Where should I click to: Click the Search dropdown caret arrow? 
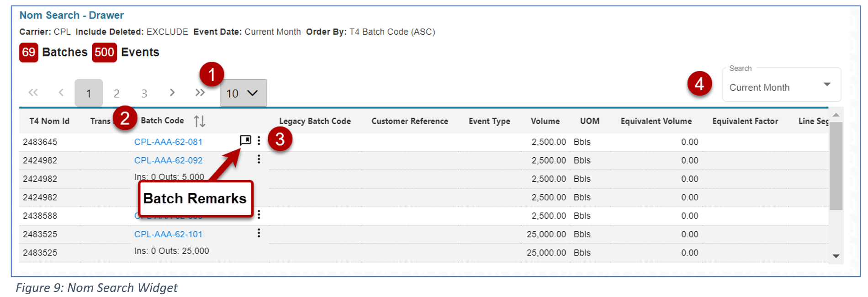click(826, 85)
